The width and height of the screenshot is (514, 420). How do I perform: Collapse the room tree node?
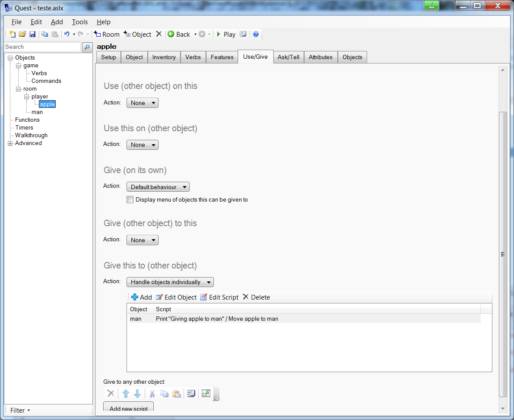[x=19, y=89]
